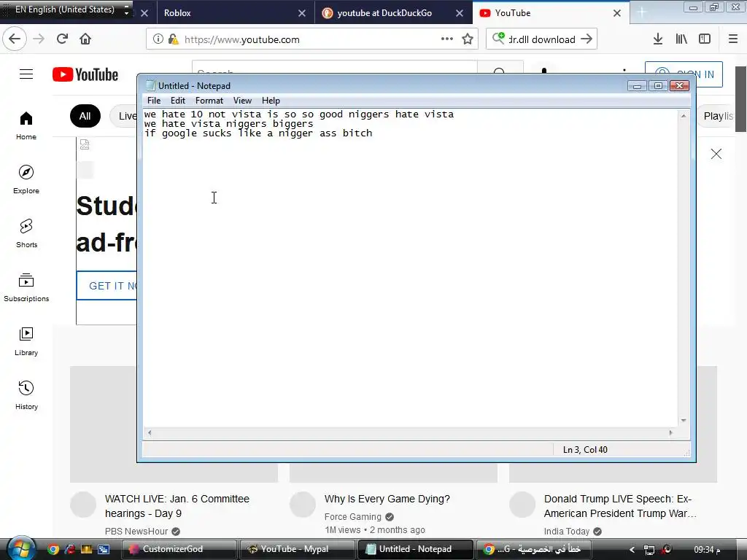The width and height of the screenshot is (747, 560).
Task: Click Notepad vertical scrollbar up arrow
Action: (683, 116)
